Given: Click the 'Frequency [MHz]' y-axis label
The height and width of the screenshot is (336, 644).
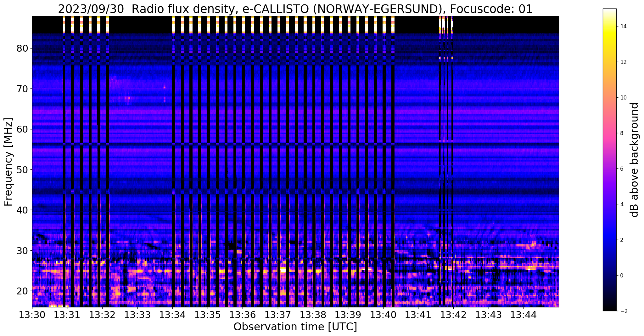Looking at the screenshot, I should [8, 162].
